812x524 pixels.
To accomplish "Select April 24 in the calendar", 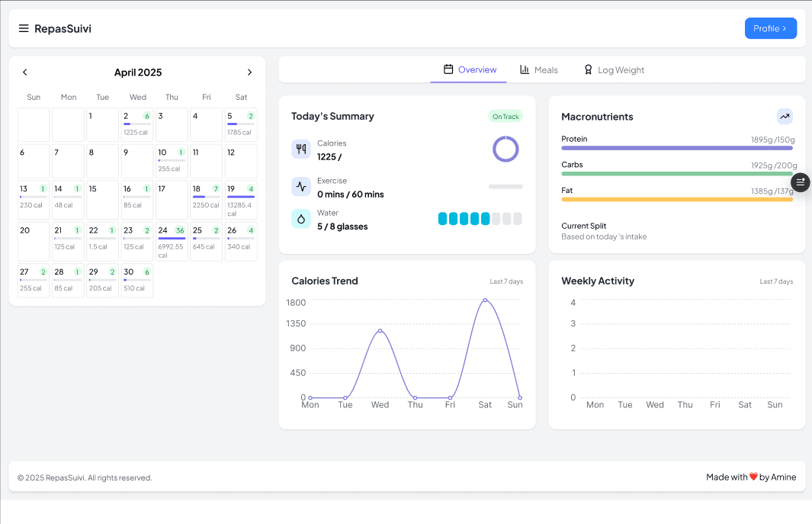I will click(x=172, y=241).
